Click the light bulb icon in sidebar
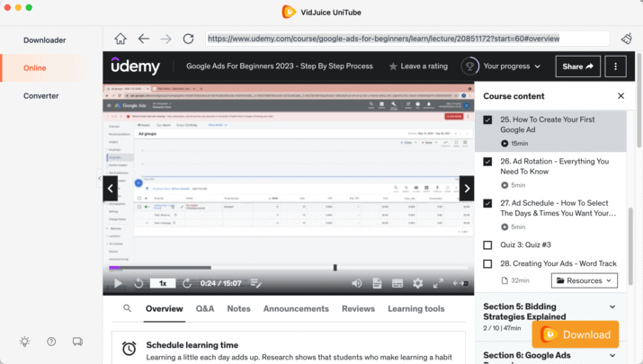This screenshot has width=643, height=364. click(x=24, y=342)
